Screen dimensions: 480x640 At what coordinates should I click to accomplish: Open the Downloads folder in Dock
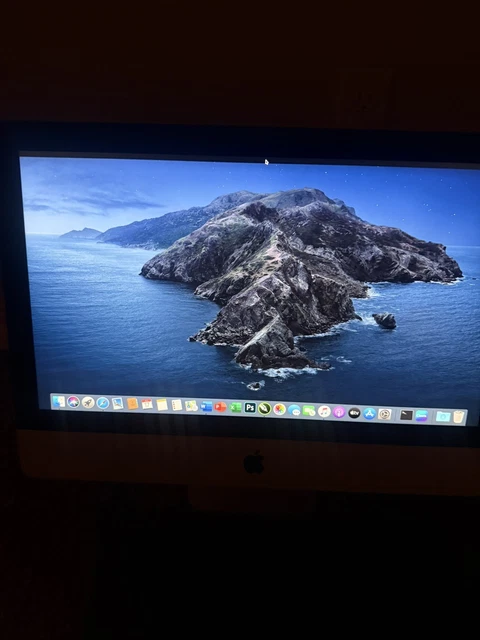coord(443,416)
